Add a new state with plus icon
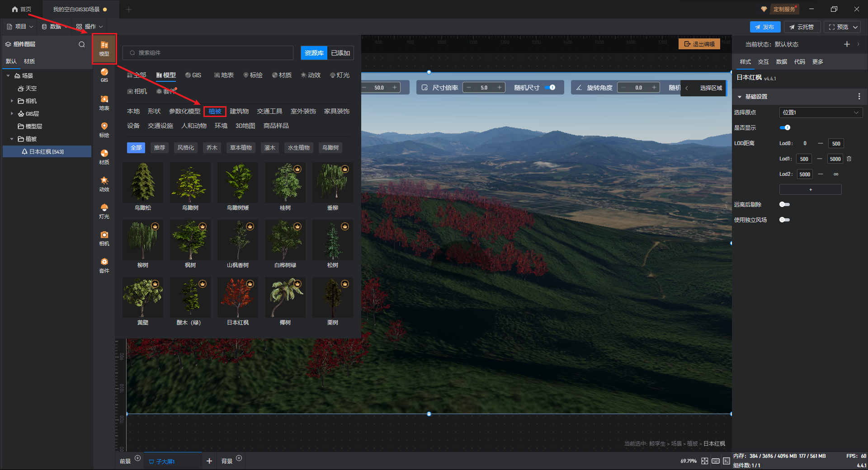868x470 pixels. pyautogui.click(x=847, y=44)
